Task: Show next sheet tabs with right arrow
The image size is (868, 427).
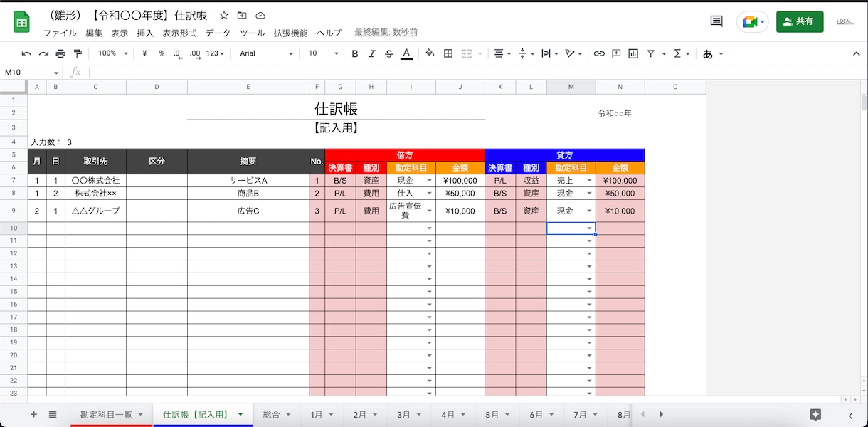Action: coord(661,414)
